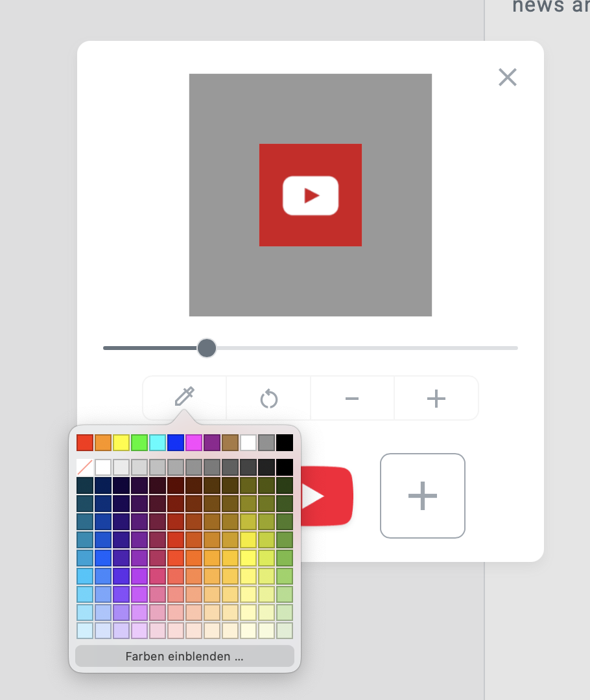590x700 pixels.
Task: Pick the blue swatch in top row
Action: (176, 443)
